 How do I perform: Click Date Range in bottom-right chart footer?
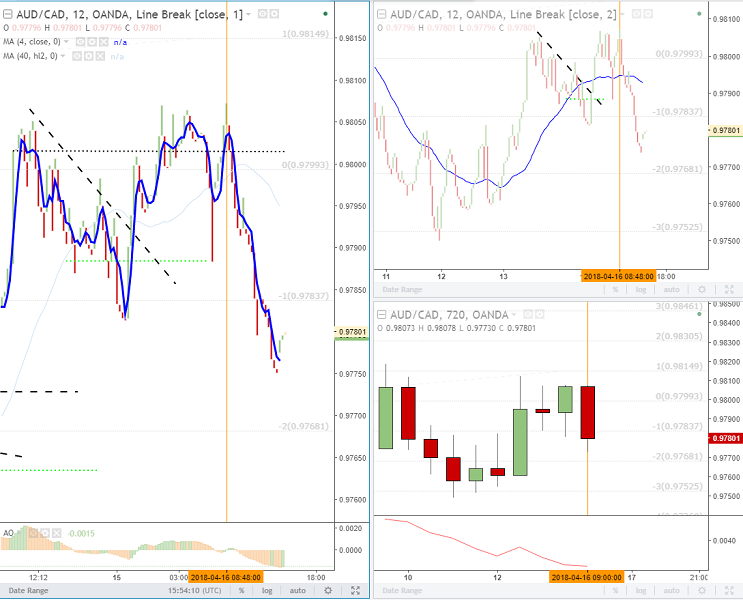click(402, 591)
